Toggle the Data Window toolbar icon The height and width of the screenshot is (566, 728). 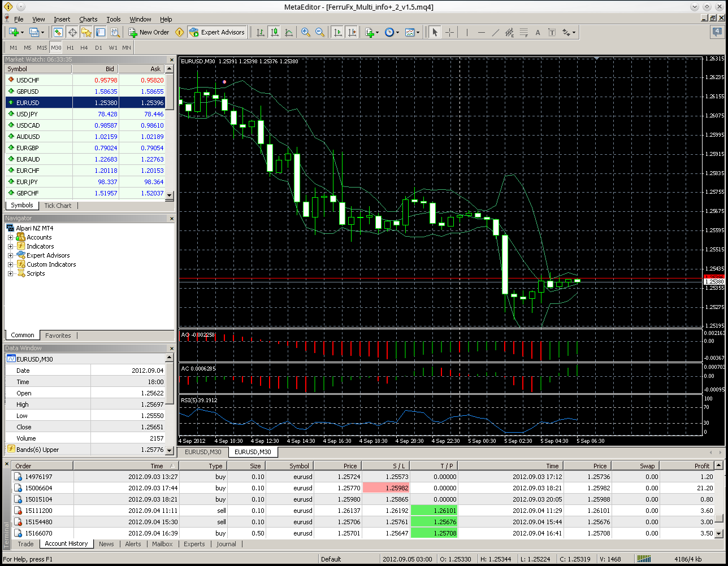72,32
